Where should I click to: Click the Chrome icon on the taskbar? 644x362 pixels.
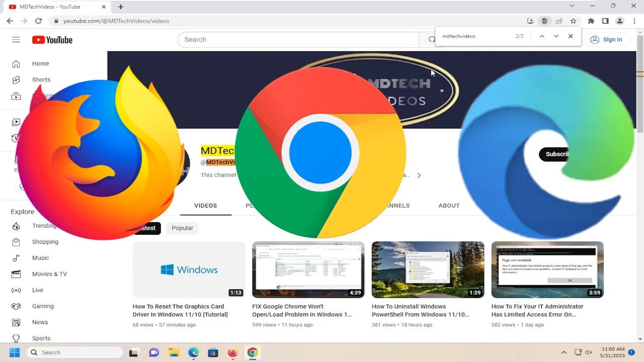coord(253,352)
